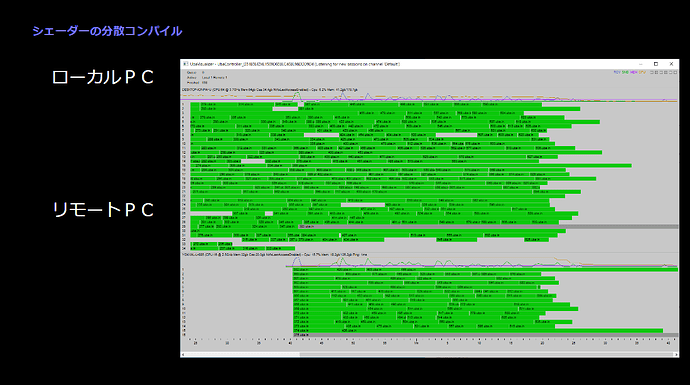Click the scrollbar left arrow
The height and width of the screenshot is (385, 690).
coord(183,354)
